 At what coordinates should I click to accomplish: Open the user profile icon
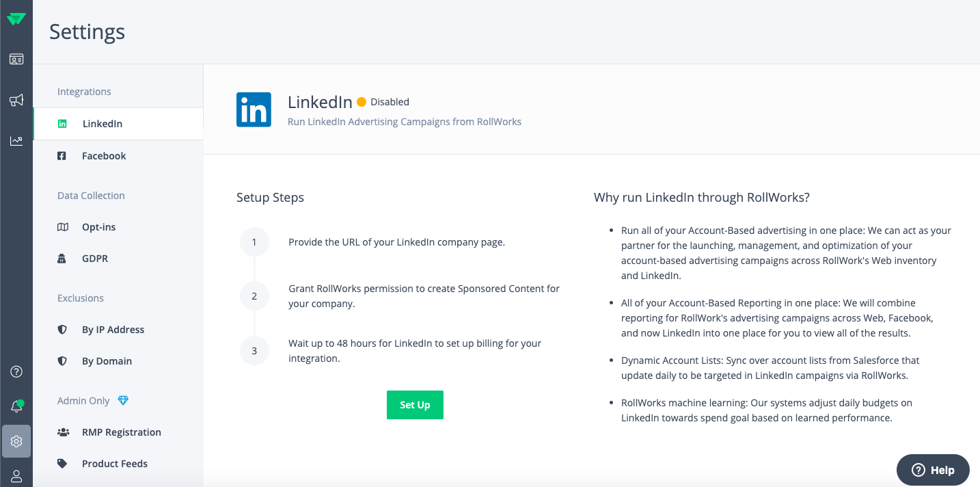16,477
